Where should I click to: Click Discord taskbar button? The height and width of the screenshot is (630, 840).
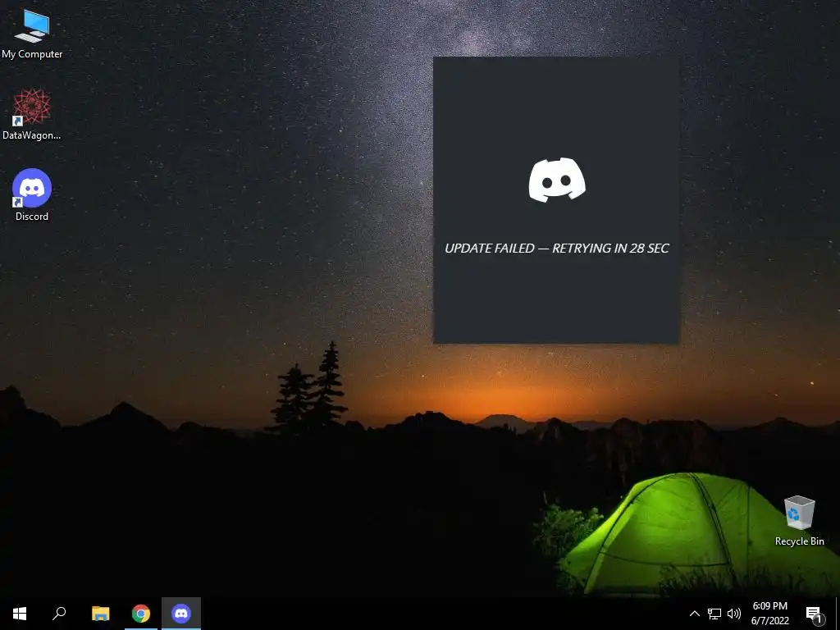181,614
